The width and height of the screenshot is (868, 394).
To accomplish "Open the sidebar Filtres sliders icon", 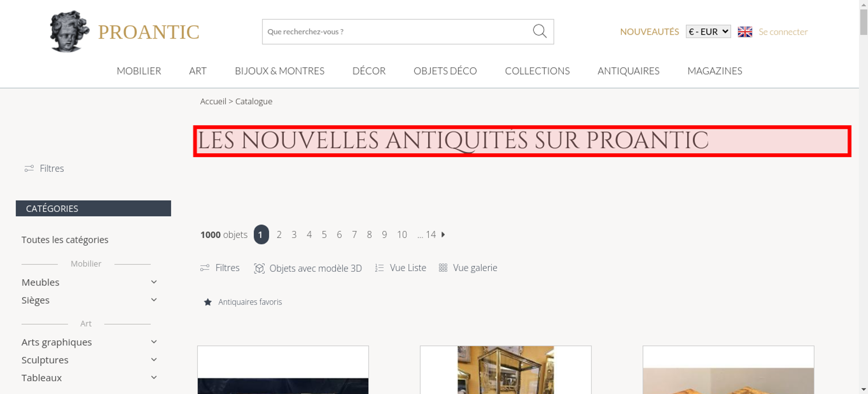I will pos(29,168).
